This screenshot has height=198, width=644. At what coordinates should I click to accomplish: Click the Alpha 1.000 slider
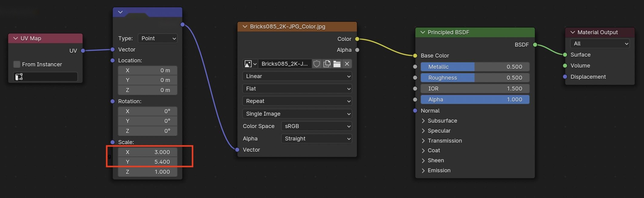point(475,100)
